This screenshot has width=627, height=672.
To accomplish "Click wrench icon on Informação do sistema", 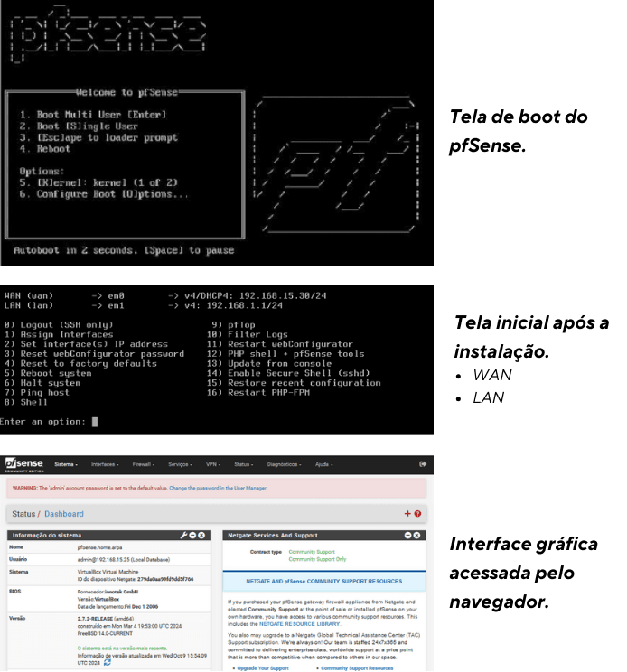I will [184, 536].
